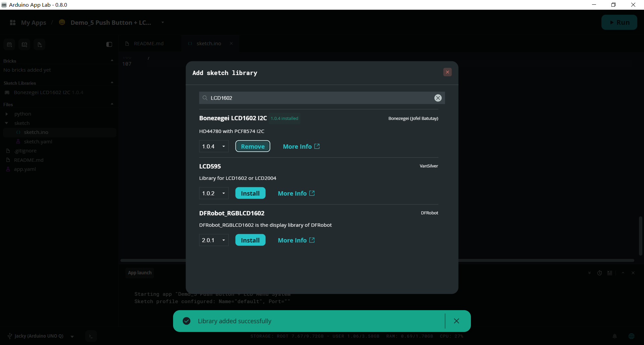
Task: Click the network globe icon
Action: (x=632, y=336)
